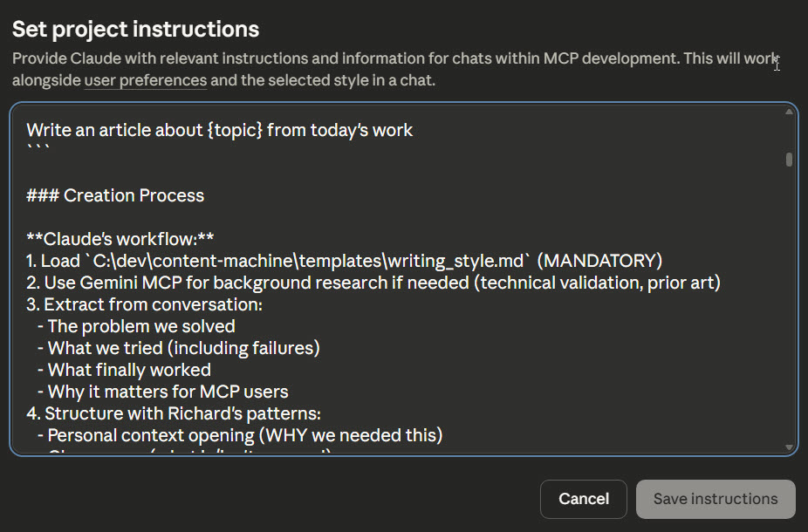808x532 pixels.
Task: Place cursor on 'Use Gemini MCP' step line
Action: click(x=262, y=283)
